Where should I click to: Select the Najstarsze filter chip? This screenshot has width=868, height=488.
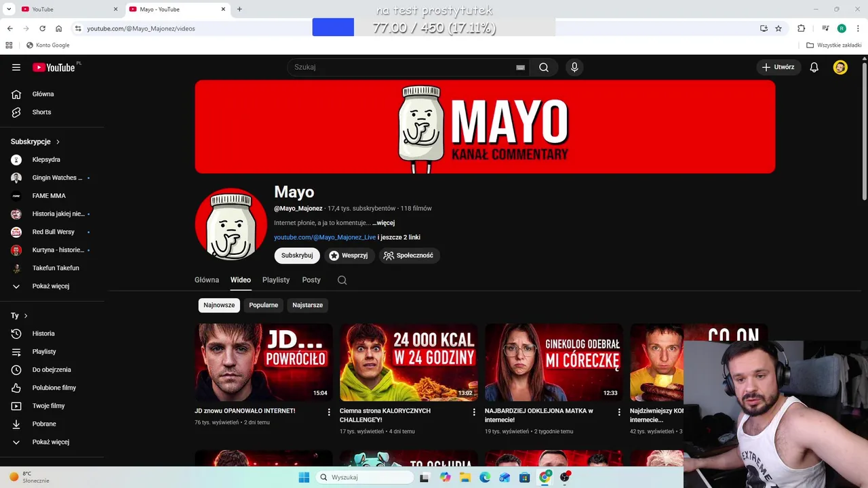click(308, 305)
